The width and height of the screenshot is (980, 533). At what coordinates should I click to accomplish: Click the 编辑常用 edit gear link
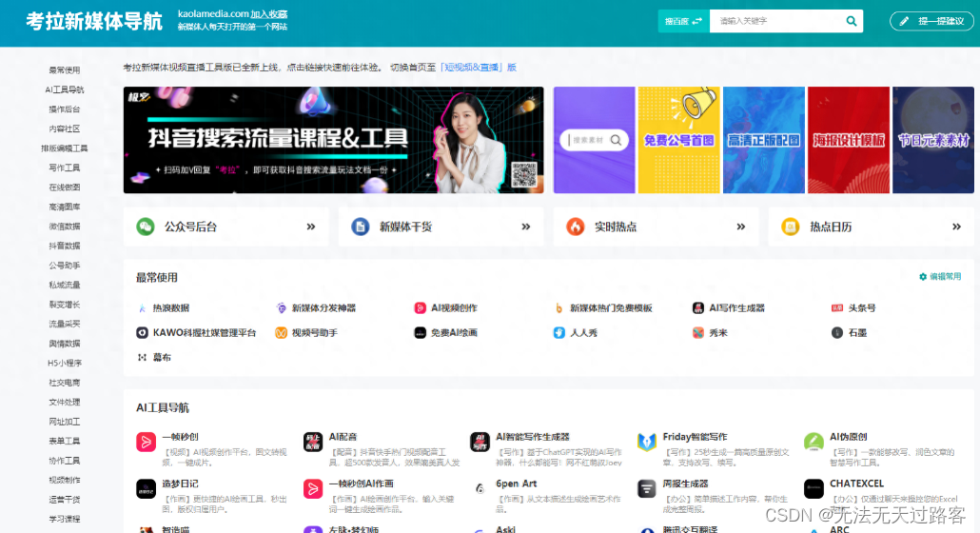(940, 276)
